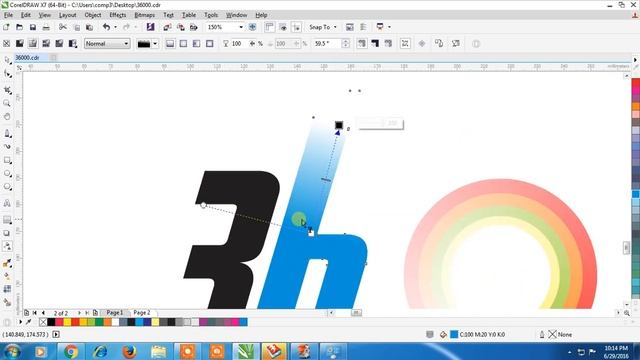
Task: Open the Layout menu
Action: pos(67,15)
